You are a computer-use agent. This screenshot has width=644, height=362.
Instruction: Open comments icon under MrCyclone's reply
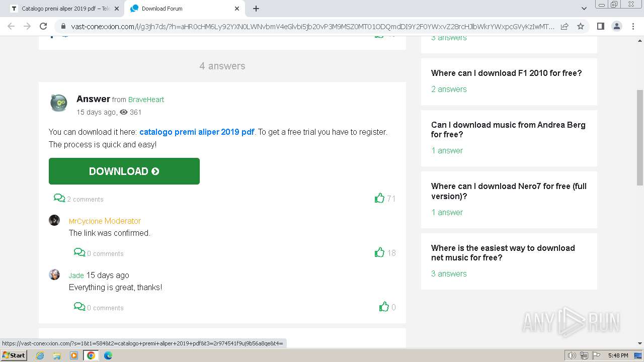tap(79, 252)
